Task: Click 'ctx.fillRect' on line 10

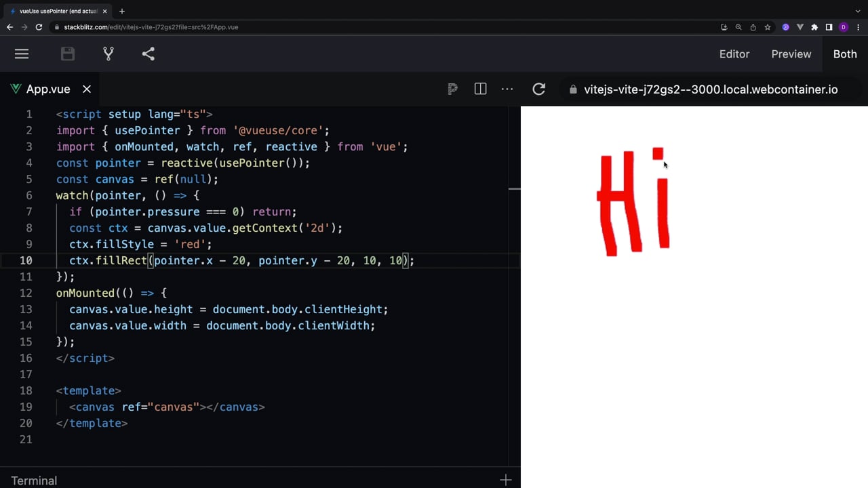Action: (x=108, y=260)
